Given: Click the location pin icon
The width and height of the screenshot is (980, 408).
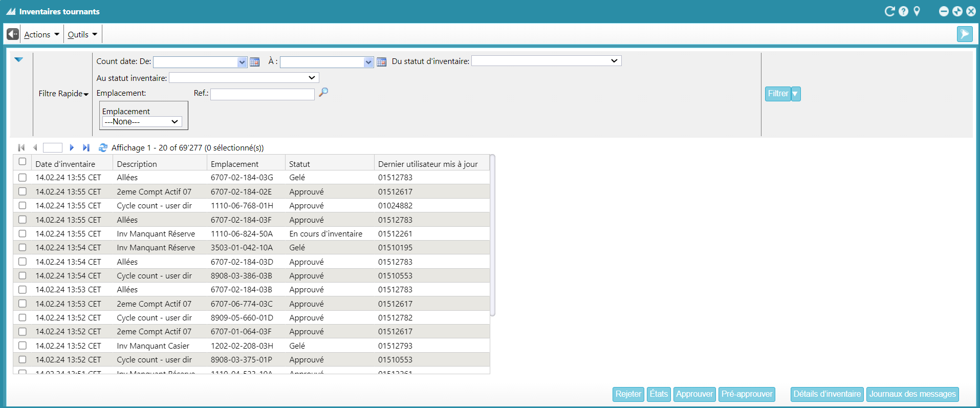Looking at the screenshot, I should 917,11.
